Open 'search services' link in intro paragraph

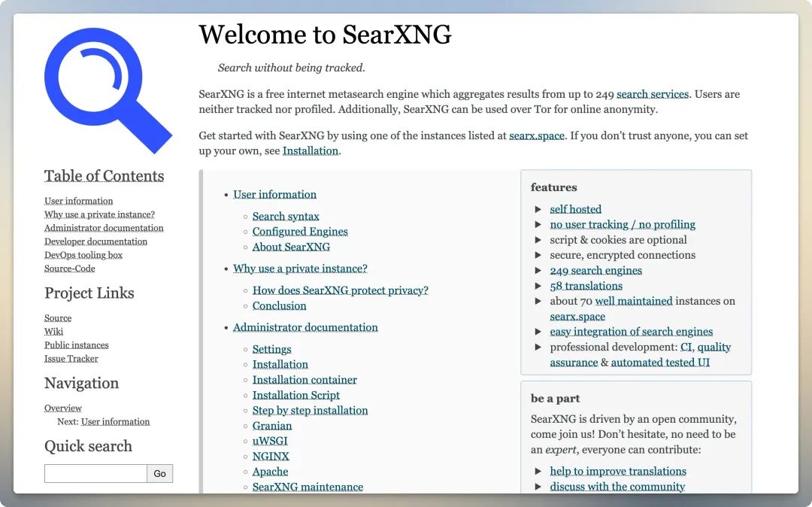(653, 94)
